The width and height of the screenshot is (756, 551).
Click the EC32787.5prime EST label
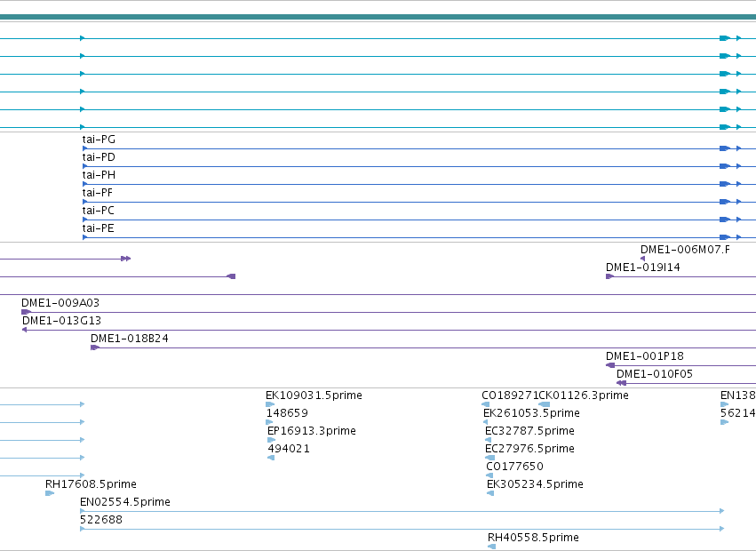coord(529,431)
